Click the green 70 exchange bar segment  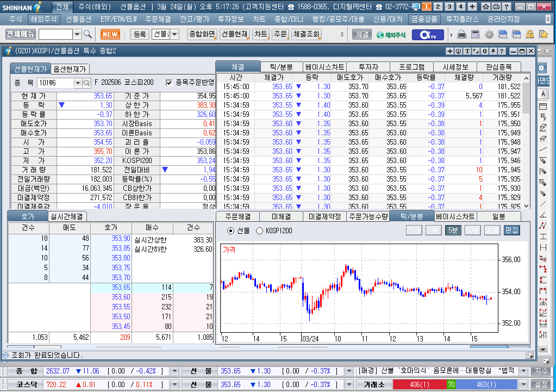tap(451, 384)
